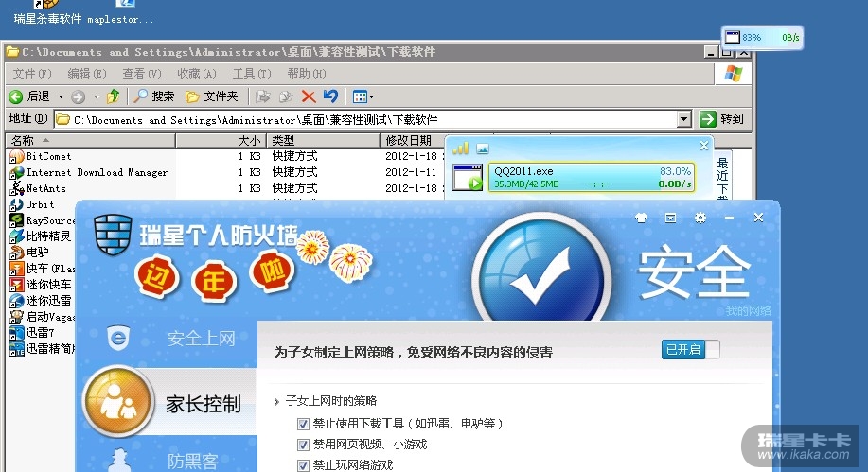This screenshot has height=472, width=868.
Task: Click the picture icon in download popup
Action: click(x=483, y=149)
